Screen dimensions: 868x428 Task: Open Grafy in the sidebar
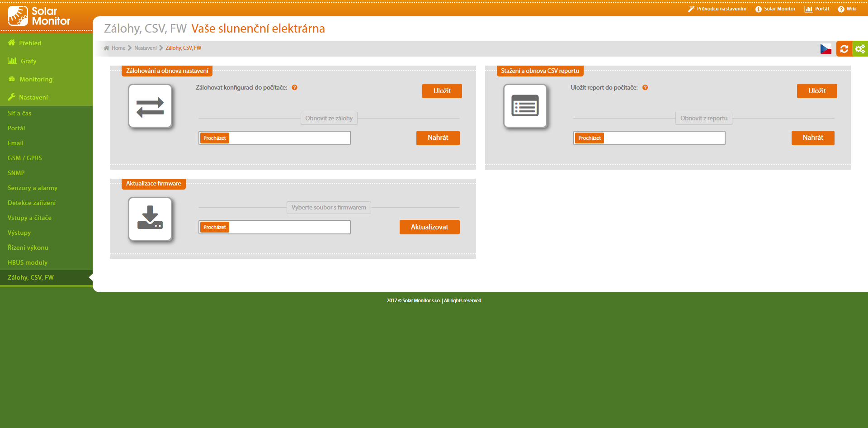(28, 61)
